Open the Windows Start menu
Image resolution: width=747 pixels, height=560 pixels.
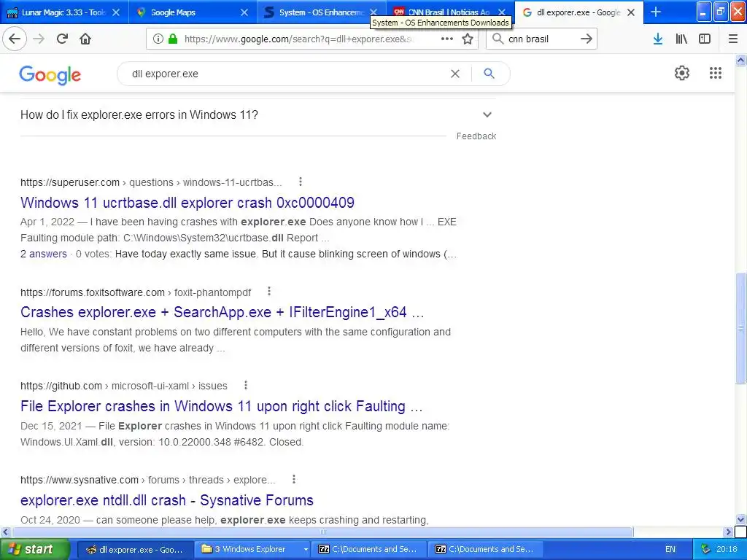point(35,550)
